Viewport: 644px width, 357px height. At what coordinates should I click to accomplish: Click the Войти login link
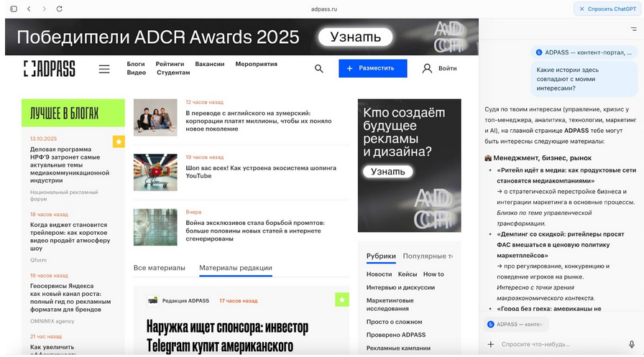click(x=439, y=68)
